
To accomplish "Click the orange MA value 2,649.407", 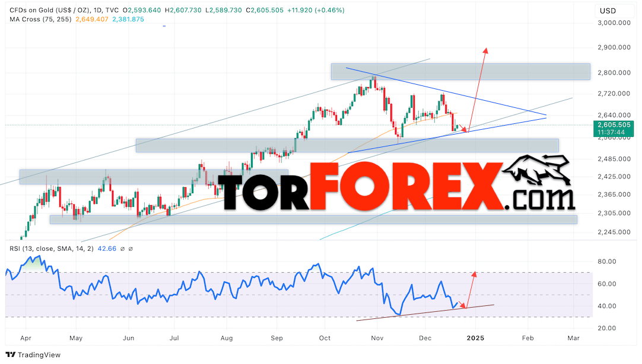I will (x=92, y=19).
